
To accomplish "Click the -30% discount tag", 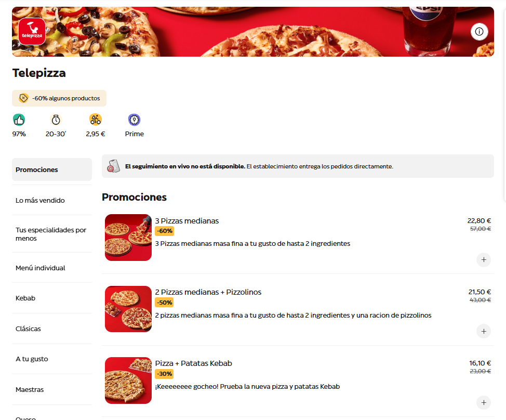I will pos(165,374).
